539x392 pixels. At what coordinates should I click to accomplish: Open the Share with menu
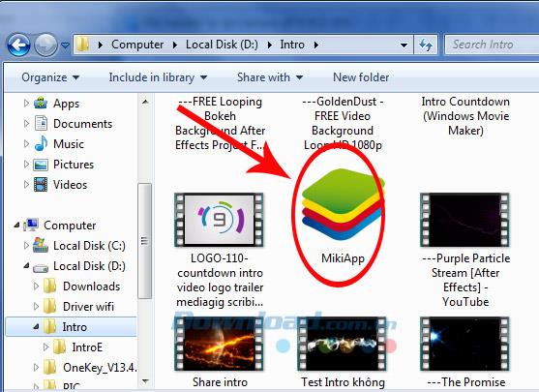tap(270, 77)
